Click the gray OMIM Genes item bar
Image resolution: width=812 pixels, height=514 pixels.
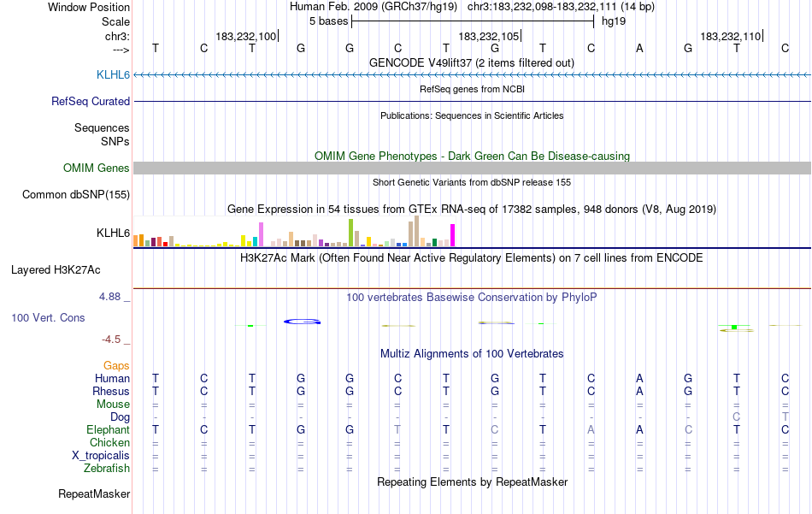coord(473,168)
